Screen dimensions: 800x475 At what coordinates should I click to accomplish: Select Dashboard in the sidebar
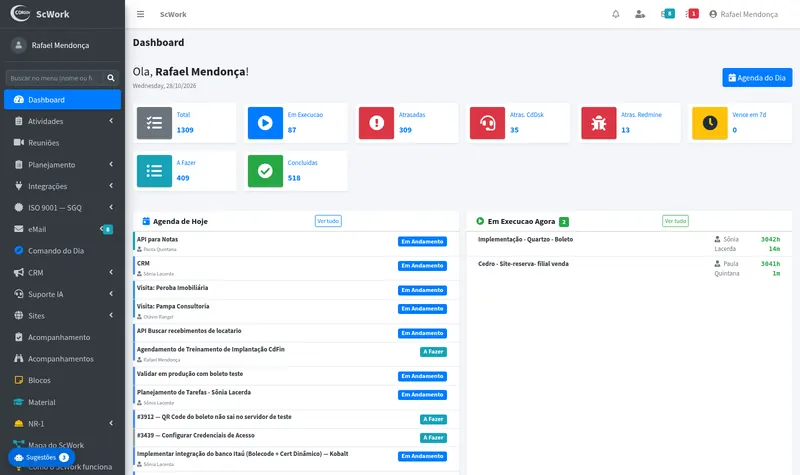62,99
